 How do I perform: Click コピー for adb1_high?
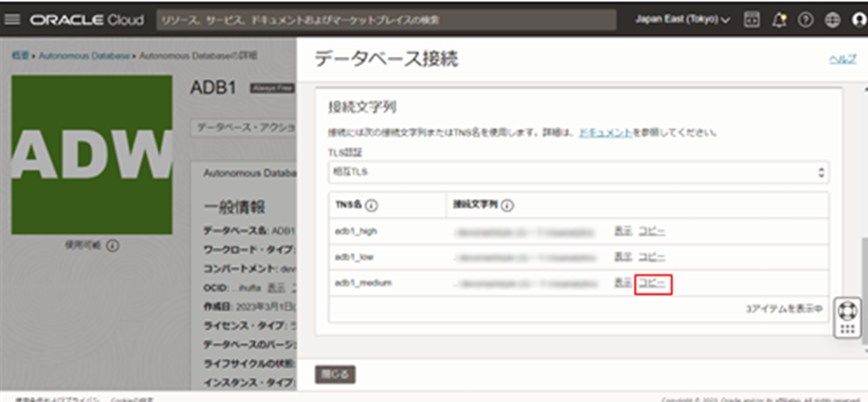coord(652,230)
